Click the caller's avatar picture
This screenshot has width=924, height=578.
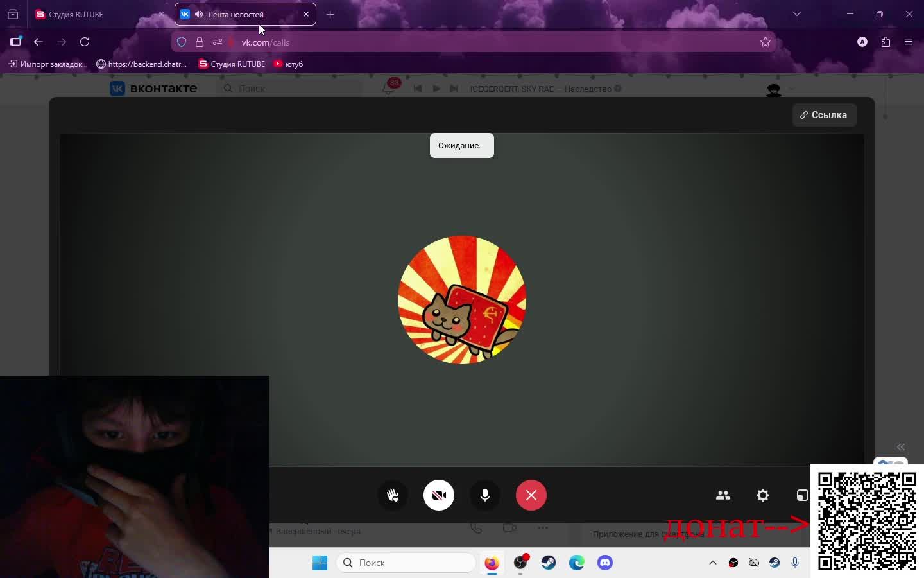pyautogui.click(x=462, y=300)
